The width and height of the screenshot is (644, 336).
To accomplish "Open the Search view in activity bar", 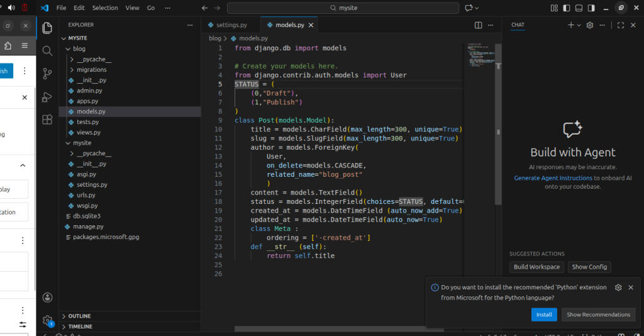I will 47,51.
